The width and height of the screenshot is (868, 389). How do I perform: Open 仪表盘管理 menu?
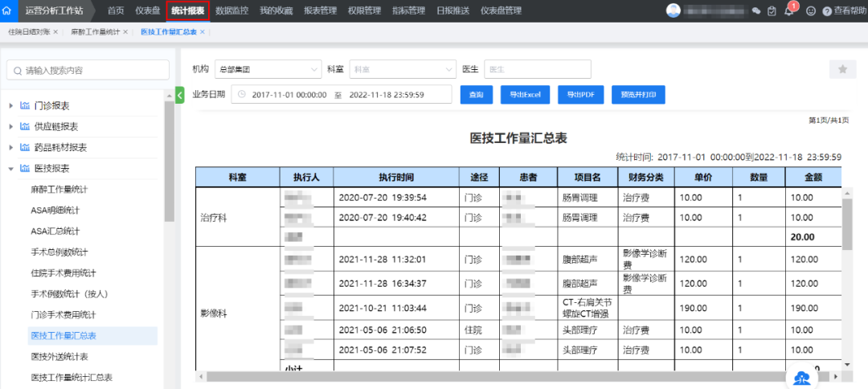point(502,10)
